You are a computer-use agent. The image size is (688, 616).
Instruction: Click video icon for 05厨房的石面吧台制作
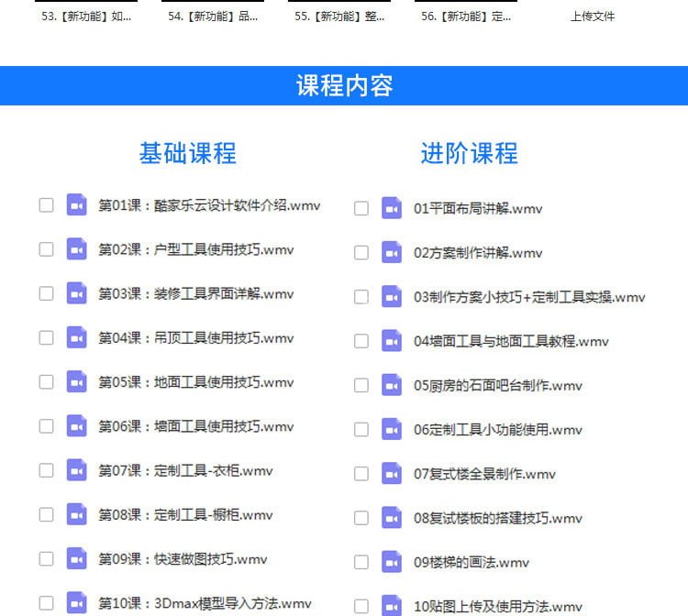point(392,385)
